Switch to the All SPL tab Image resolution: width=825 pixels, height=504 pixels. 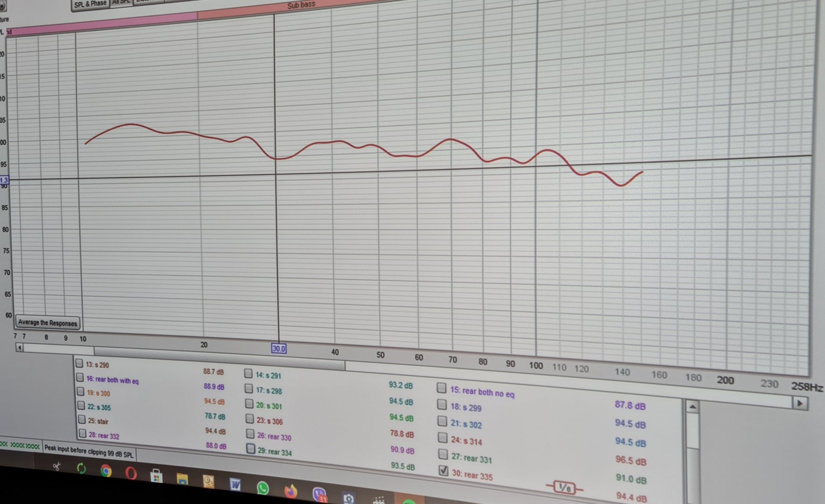121,2
